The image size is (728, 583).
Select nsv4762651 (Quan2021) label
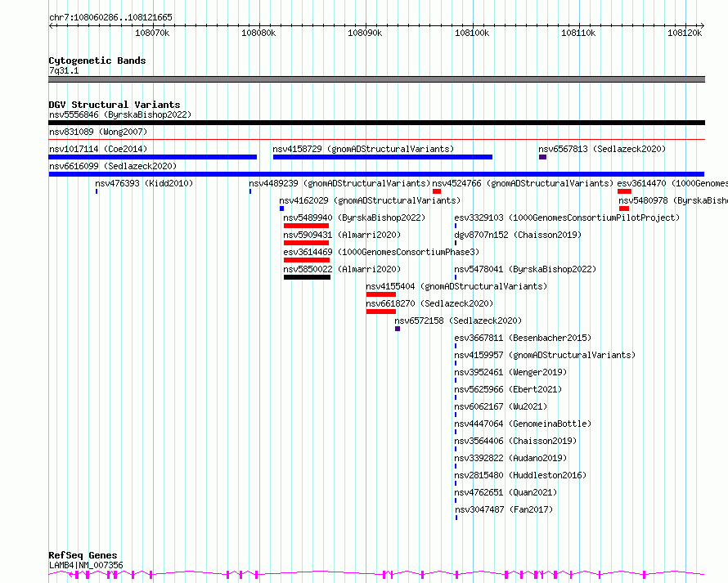click(x=506, y=492)
